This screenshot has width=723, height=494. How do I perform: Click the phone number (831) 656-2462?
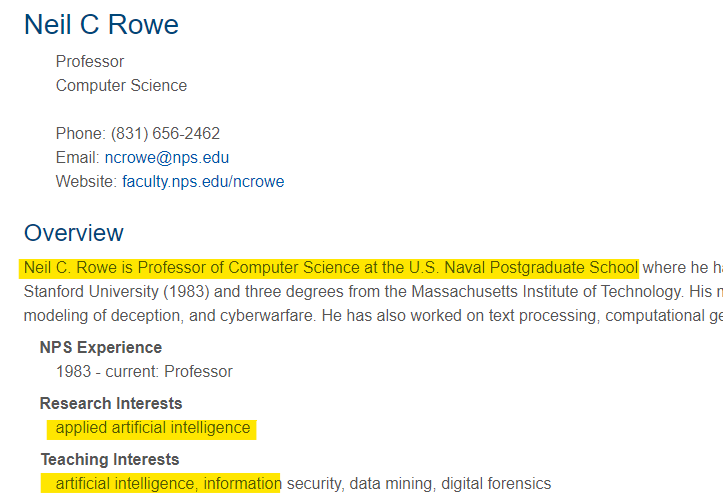click(x=165, y=134)
